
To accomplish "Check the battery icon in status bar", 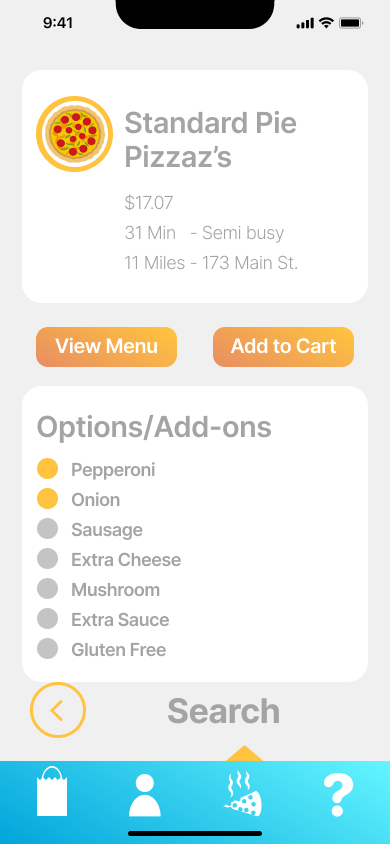I will pos(351,23).
